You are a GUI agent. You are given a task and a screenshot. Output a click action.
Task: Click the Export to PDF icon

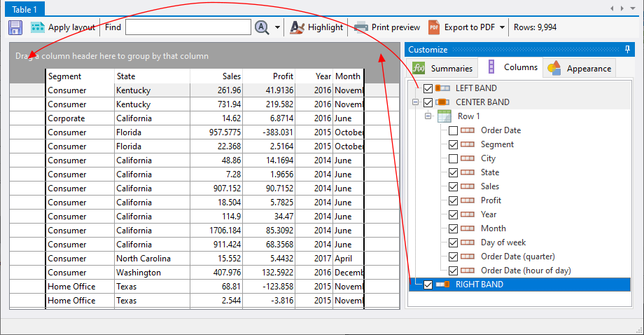tap(434, 27)
